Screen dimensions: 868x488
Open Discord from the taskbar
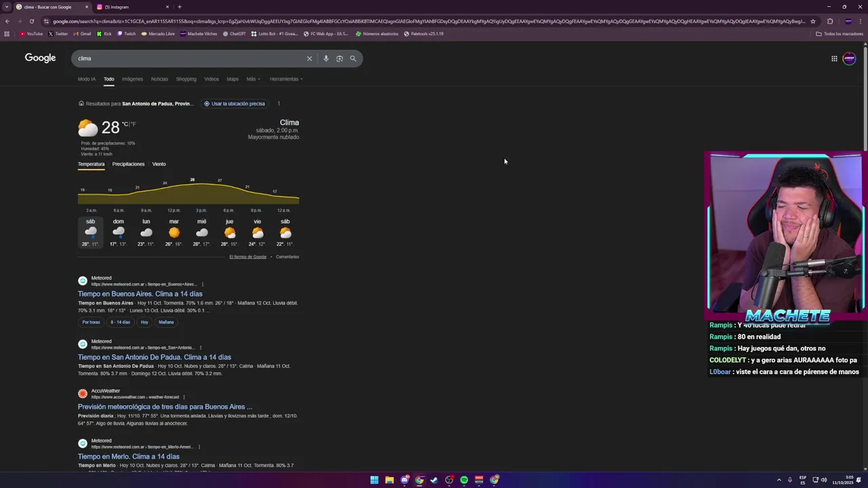tap(405, 480)
